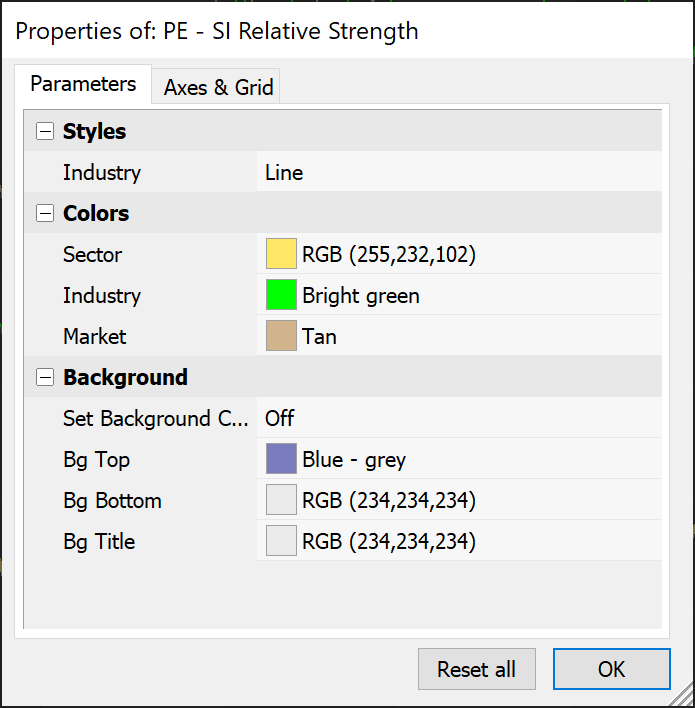
Task: Open the Bg Bottom color swatch
Action: [x=281, y=500]
